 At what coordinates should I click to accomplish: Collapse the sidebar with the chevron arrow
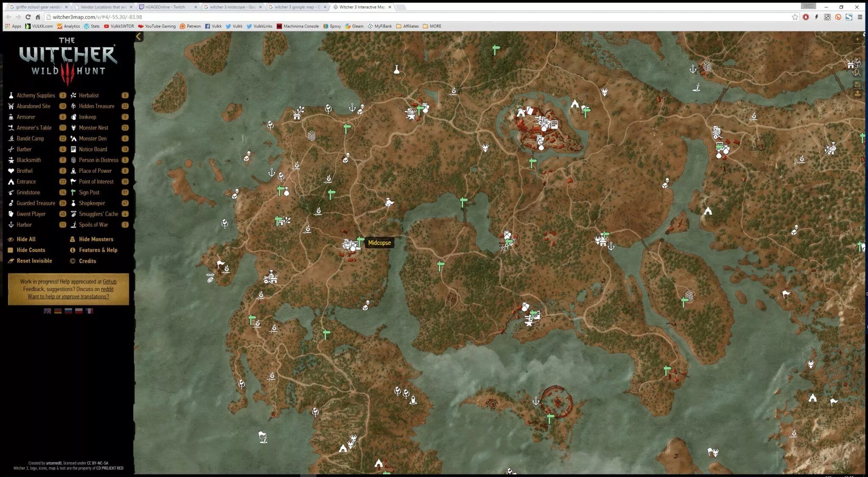[139, 37]
